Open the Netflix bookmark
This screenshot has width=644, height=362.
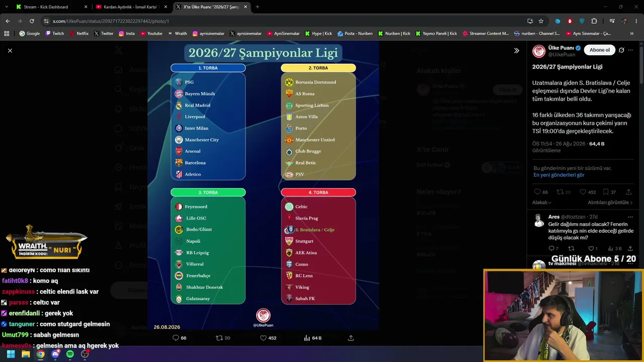[79, 34]
